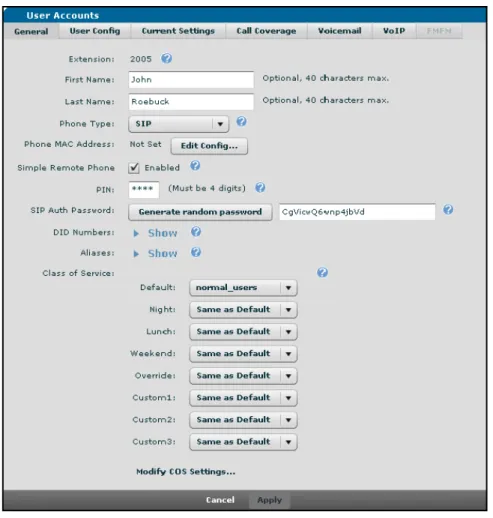Select the General tab

pyautogui.click(x=31, y=31)
